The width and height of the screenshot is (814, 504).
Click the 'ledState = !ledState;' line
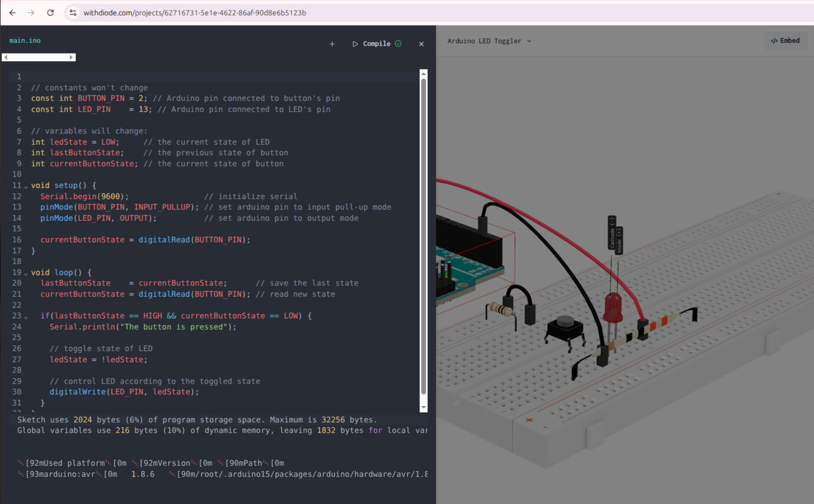(x=98, y=359)
